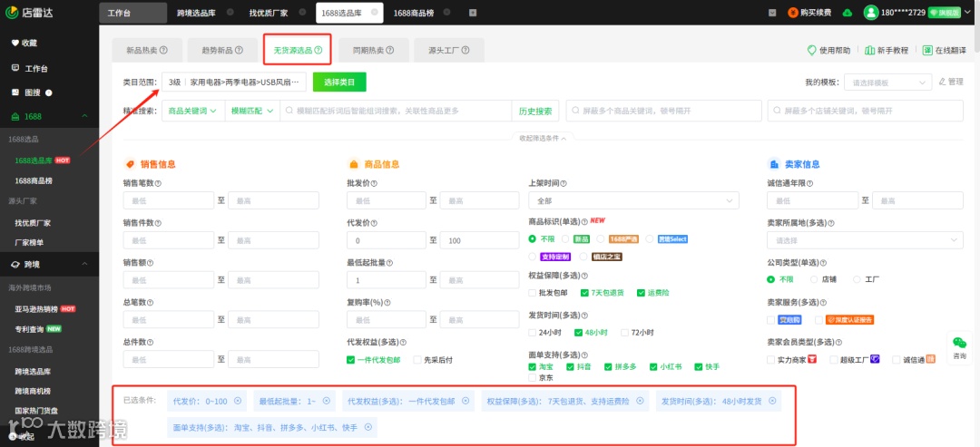980x447 pixels.
Task: Click the 购买续费 coin icon button
Action: click(x=793, y=13)
